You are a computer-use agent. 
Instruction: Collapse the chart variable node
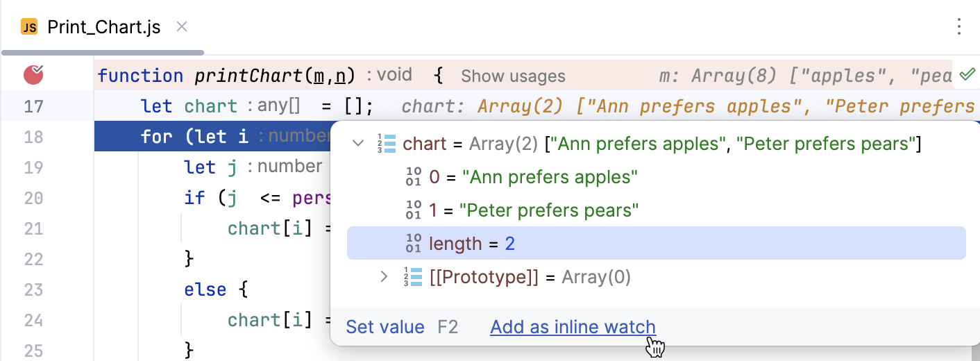[358, 144]
